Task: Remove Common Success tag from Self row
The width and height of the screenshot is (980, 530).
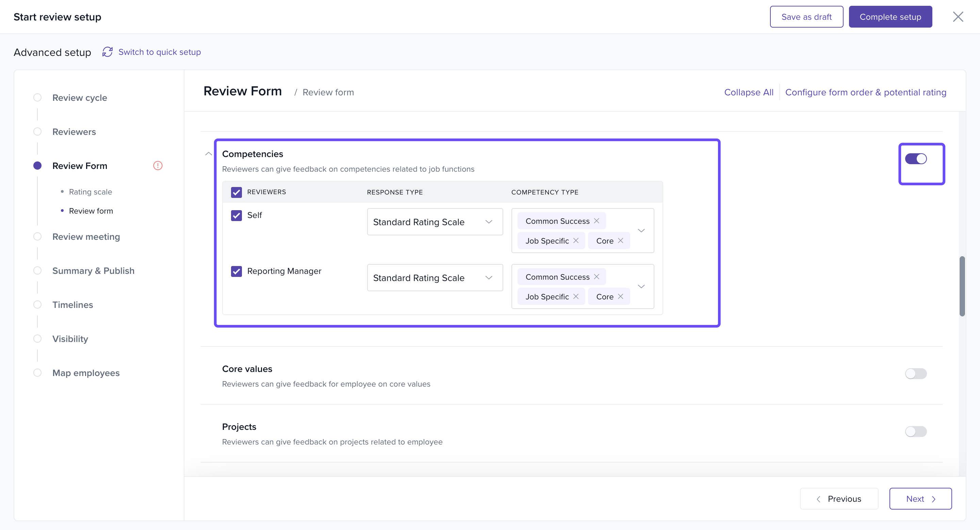Action: [597, 221]
